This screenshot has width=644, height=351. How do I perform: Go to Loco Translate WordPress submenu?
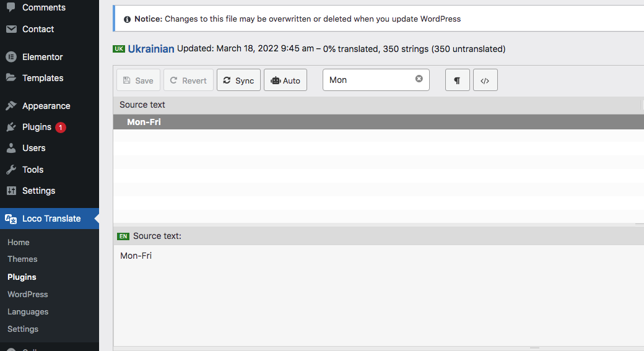27,294
